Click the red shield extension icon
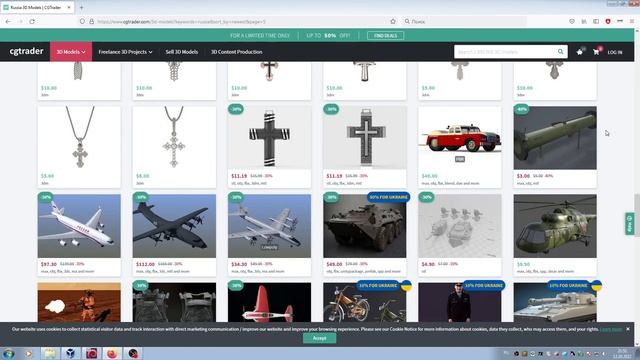Screen dimensions: 640x360 point(608,21)
